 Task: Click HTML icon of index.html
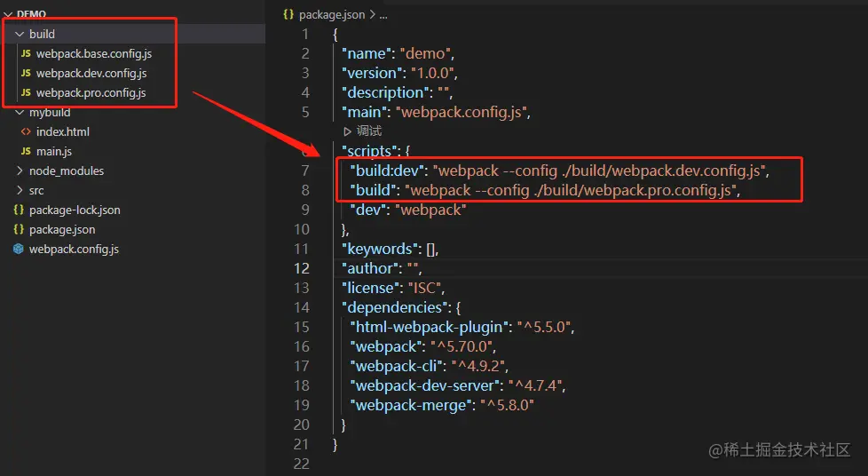pyautogui.click(x=26, y=132)
